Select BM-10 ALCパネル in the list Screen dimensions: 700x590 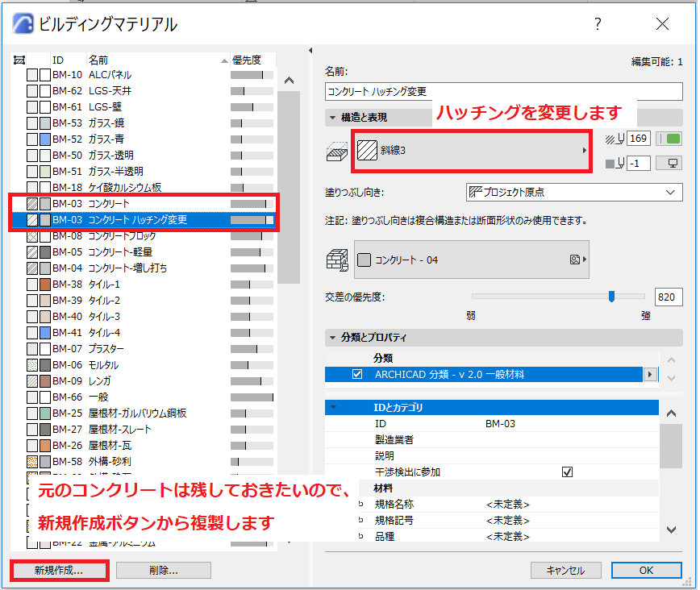point(143,75)
